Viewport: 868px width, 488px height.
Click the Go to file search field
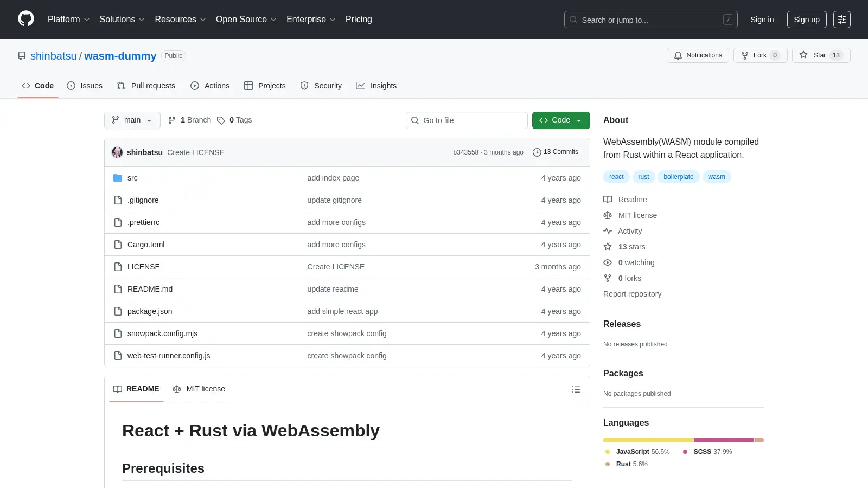(467, 120)
